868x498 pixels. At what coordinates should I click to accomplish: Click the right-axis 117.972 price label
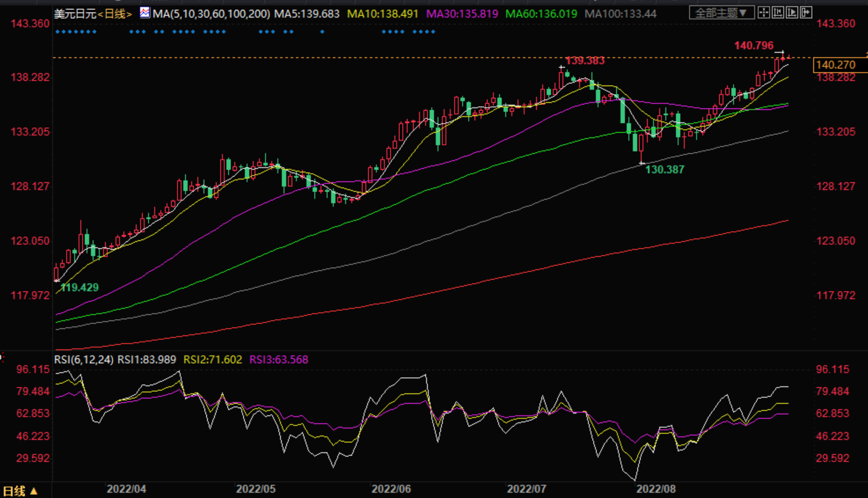[x=836, y=296]
